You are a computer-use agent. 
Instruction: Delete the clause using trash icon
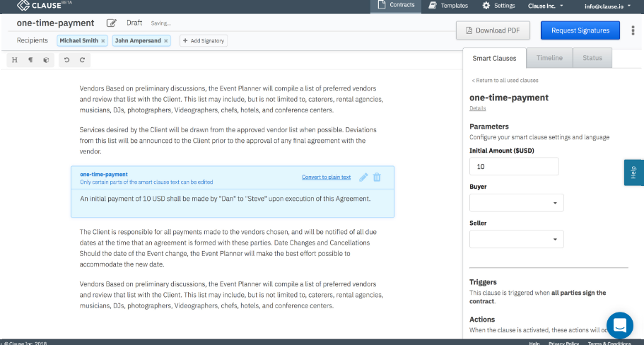coord(377,177)
